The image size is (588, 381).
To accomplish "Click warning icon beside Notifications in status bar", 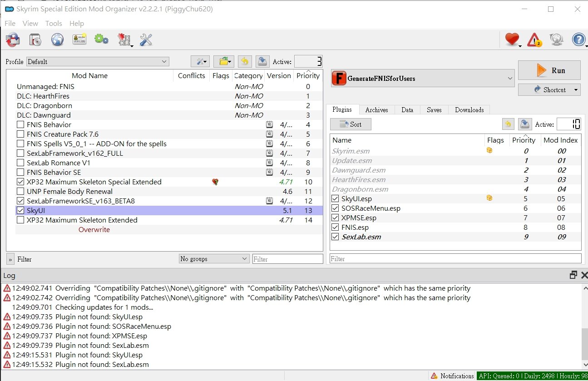I will pyautogui.click(x=434, y=376).
